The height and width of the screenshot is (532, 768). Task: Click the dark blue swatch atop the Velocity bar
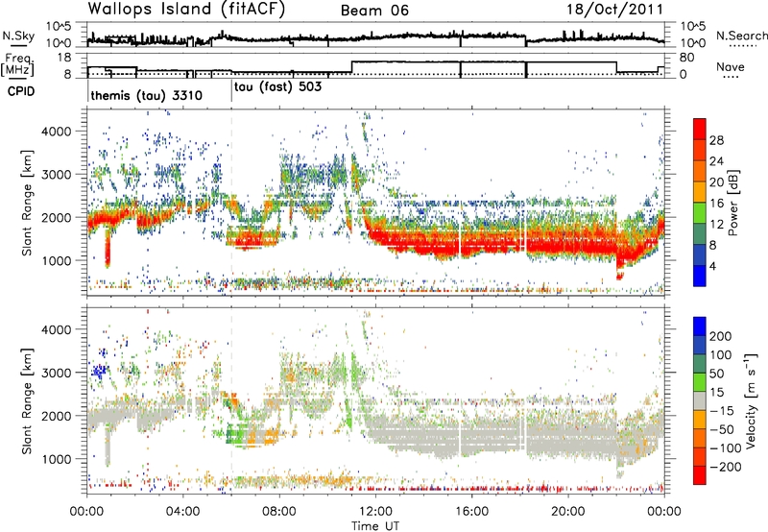700,326
